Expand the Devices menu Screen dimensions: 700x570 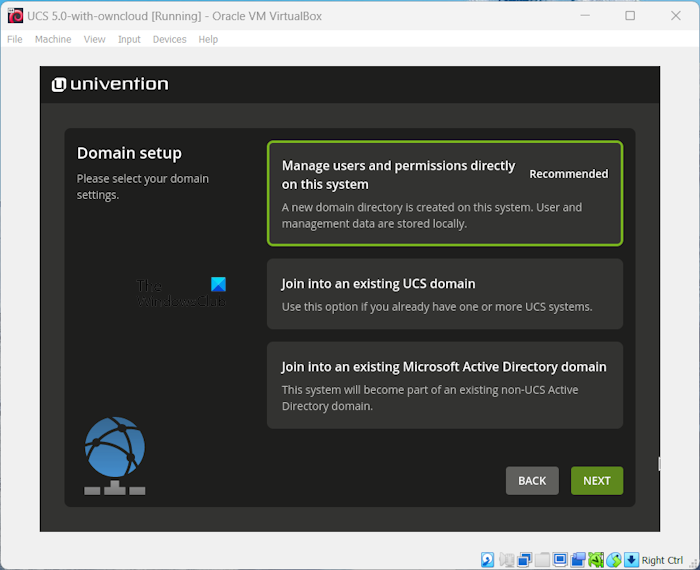tap(169, 39)
